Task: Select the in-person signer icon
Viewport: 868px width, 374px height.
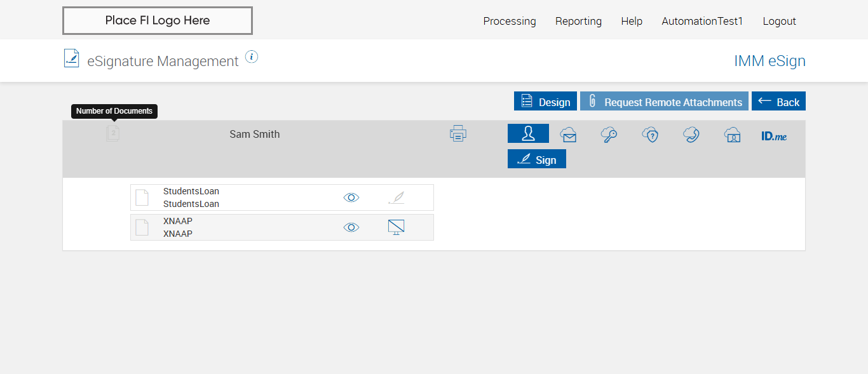Action: [528, 133]
